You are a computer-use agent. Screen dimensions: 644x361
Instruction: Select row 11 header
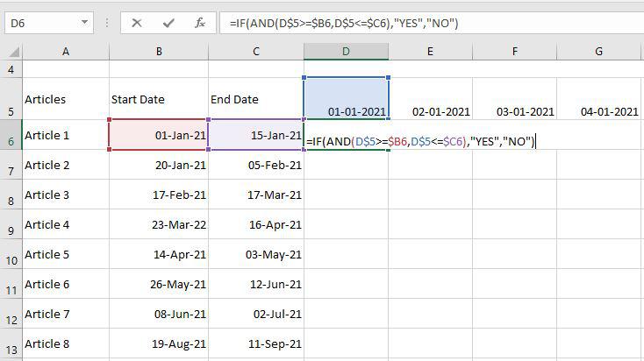[11, 284]
